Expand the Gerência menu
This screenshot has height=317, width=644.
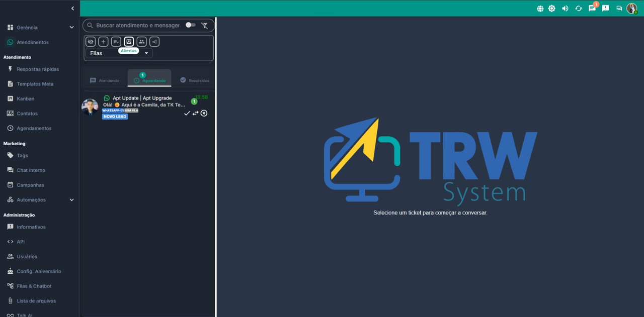coord(40,28)
